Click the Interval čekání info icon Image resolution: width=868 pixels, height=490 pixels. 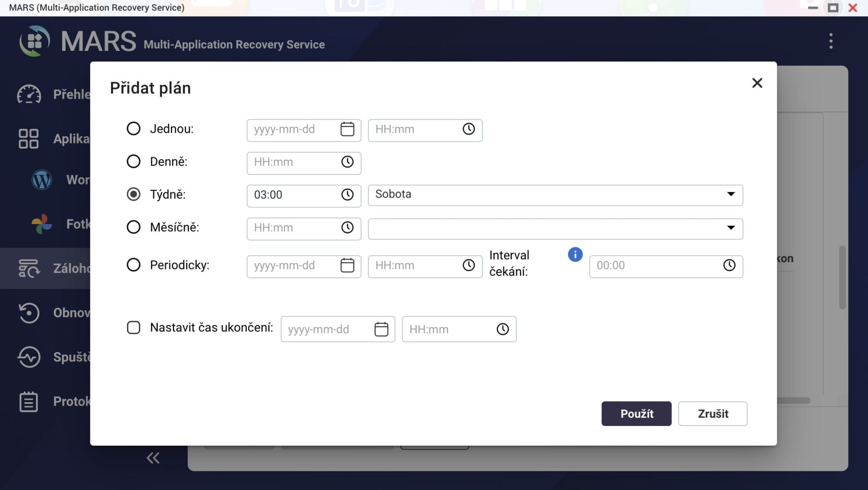point(575,255)
